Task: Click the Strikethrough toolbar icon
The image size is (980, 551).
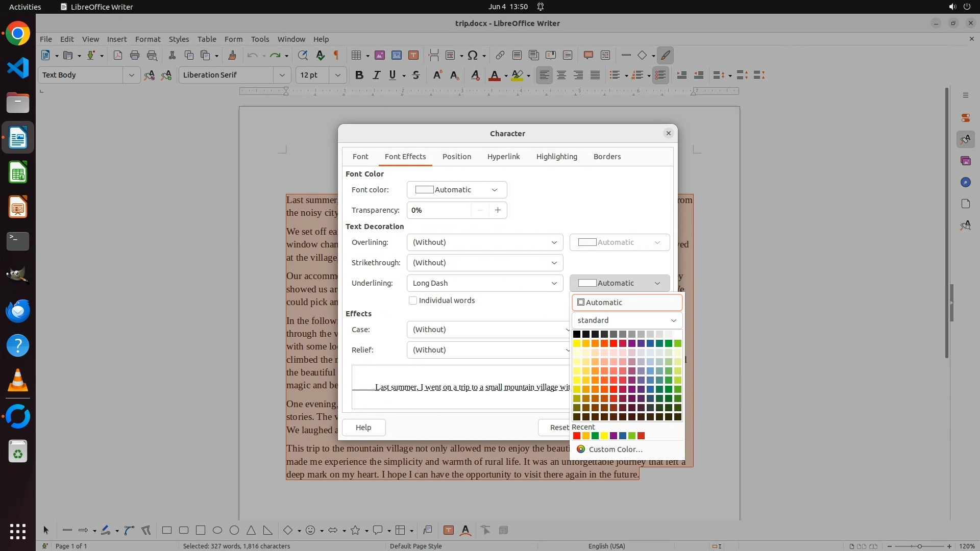Action: [416, 75]
